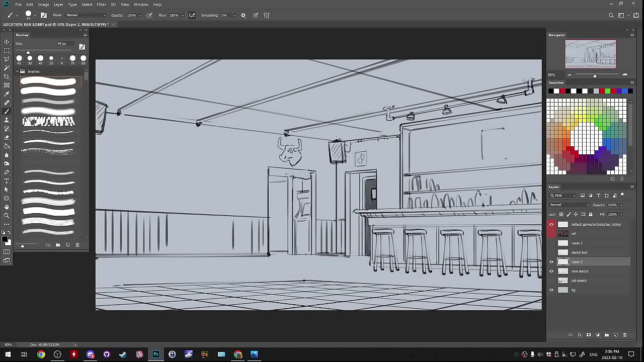
Task: Pick the red swatch in Swatches row
Action: pos(562,91)
